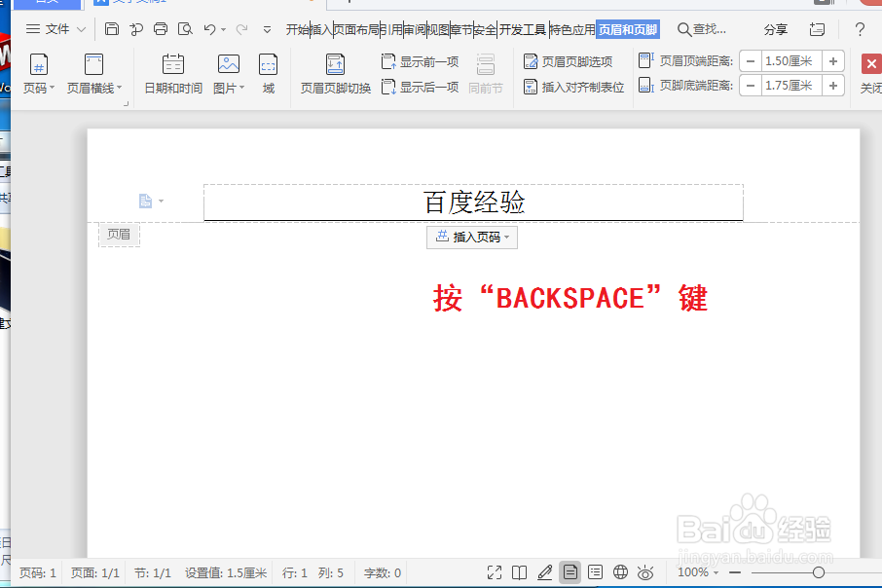882x588 pixels.
Task: Click the ribbon group dialog launcher corner
Action: (x=126, y=103)
